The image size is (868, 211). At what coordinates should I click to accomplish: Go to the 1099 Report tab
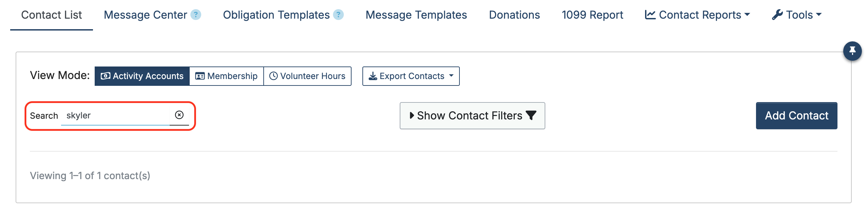592,15
